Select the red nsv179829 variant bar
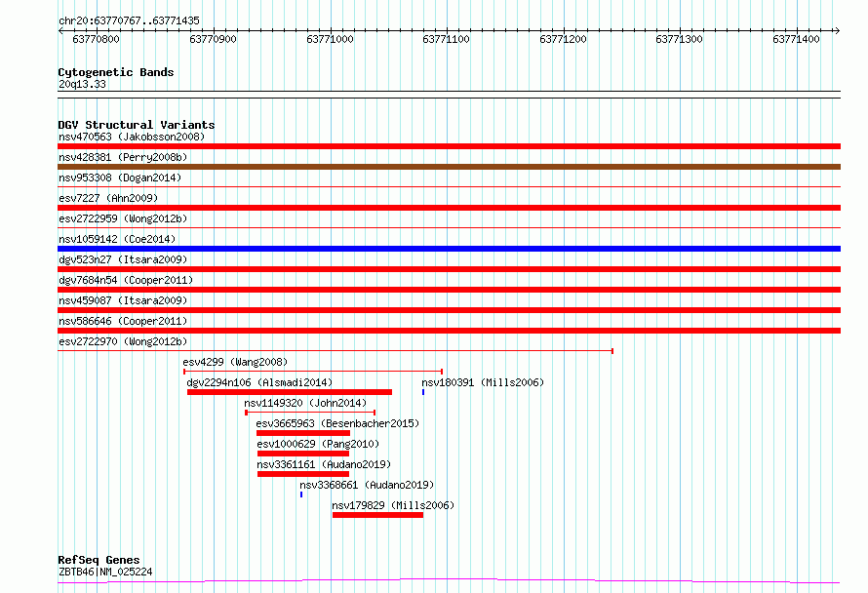 click(x=378, y=515)
